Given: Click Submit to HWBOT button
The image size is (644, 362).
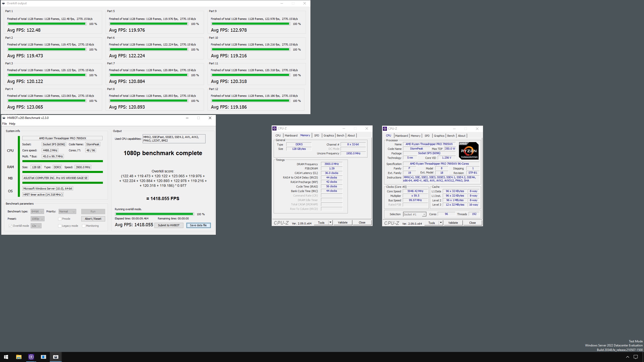Looking at the screenshot, I should [x=169, y=225].
